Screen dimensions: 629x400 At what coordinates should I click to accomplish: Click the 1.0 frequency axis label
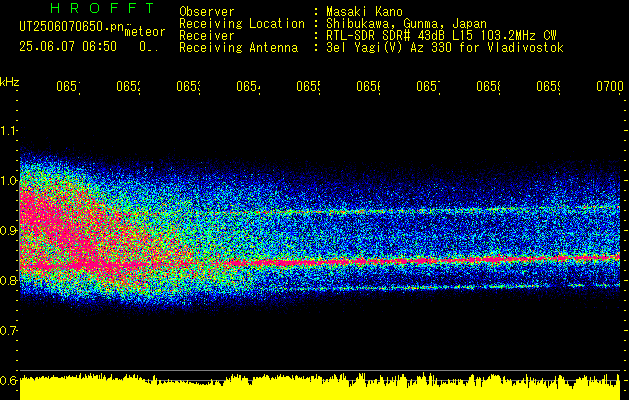9,180
